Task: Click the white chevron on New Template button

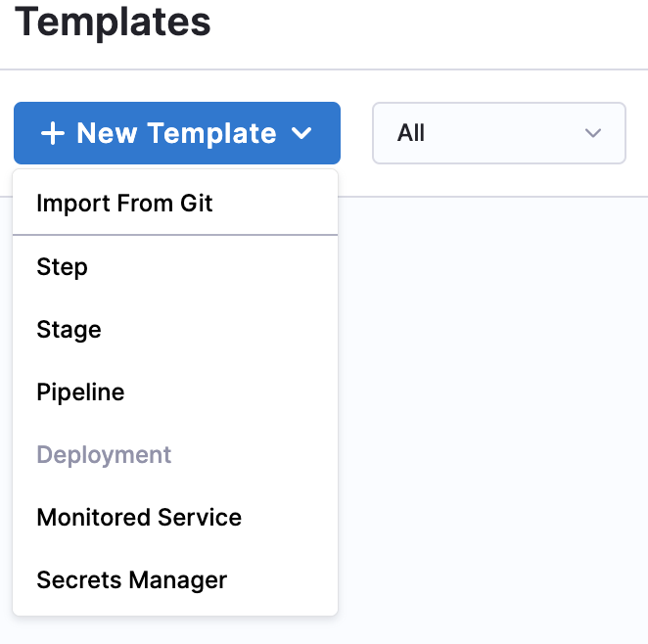Action: click(301, 134)
